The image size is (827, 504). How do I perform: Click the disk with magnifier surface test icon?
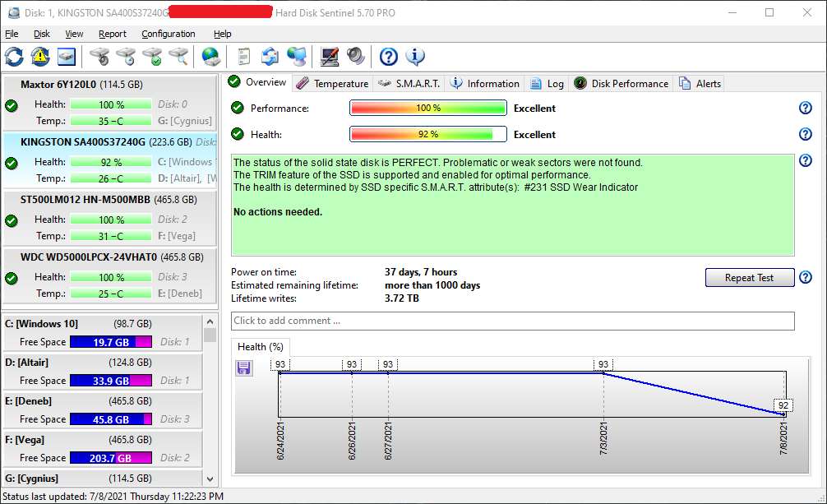(178, 57)
